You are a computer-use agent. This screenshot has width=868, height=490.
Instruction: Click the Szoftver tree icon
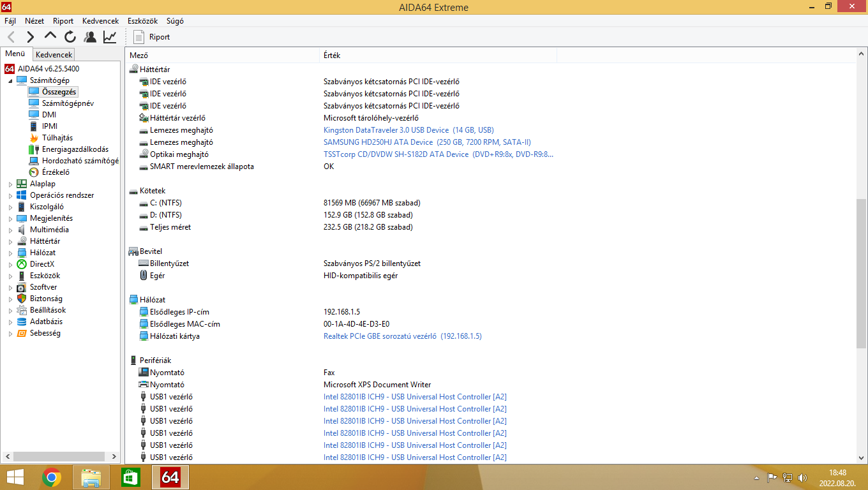[22, 287]
